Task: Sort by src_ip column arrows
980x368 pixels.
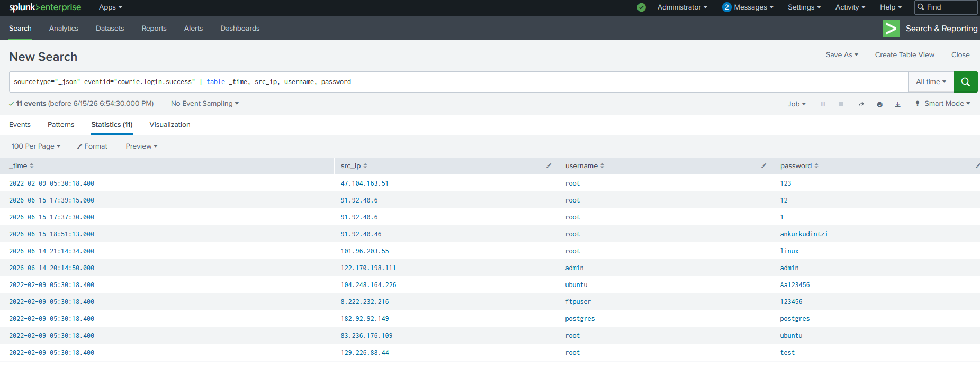Action: (365, 166)
